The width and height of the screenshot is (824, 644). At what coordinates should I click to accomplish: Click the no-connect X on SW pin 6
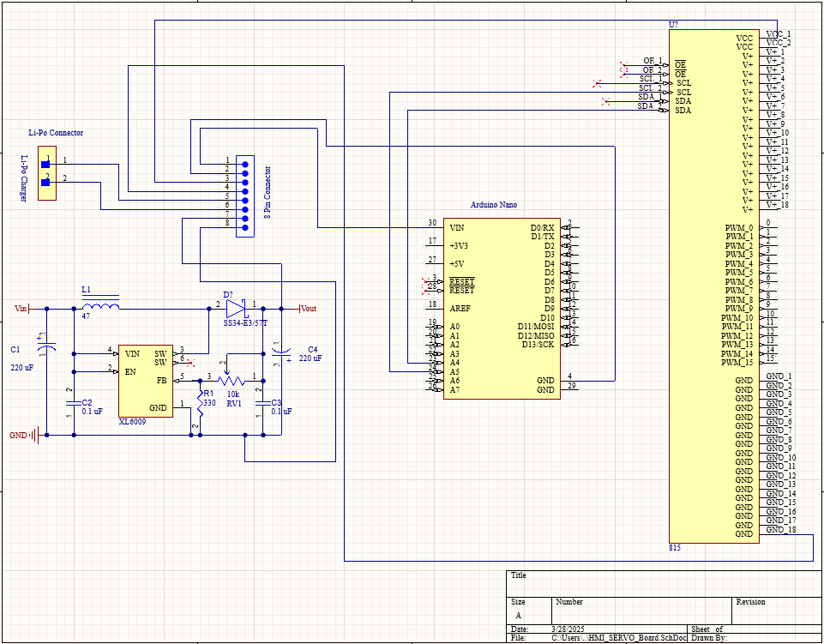tap(191, 362)
